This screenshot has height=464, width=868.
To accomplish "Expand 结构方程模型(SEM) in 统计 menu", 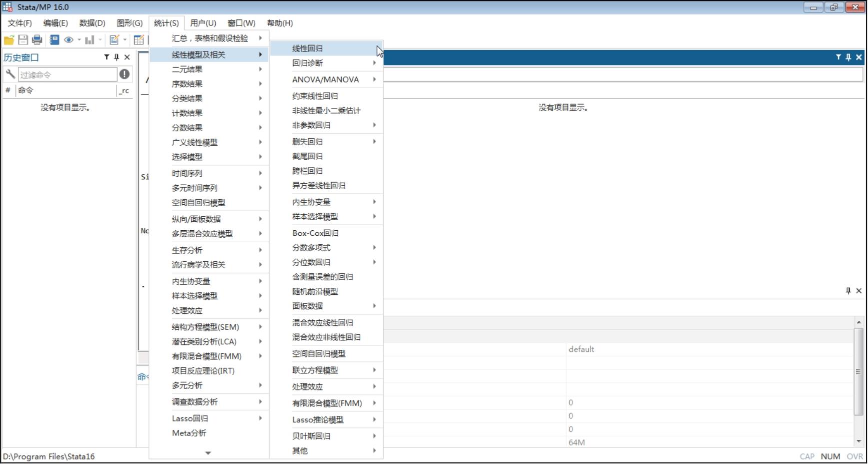I will [x=209, y=327].
